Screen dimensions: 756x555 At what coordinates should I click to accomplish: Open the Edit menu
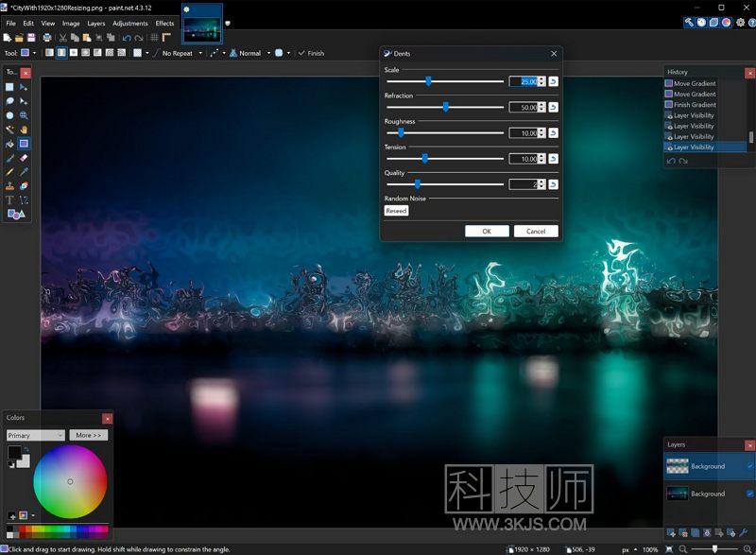coord(28,23)
